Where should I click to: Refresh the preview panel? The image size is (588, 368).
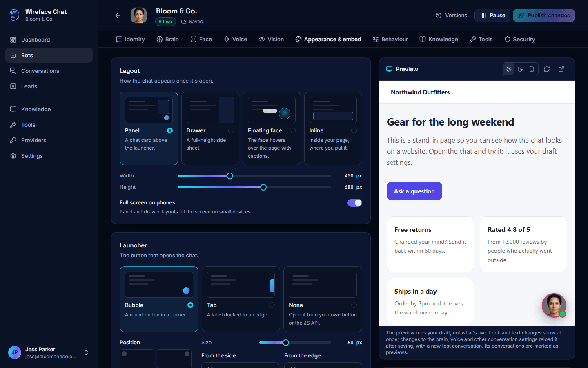pyautogui.click(x=547, y=69)
